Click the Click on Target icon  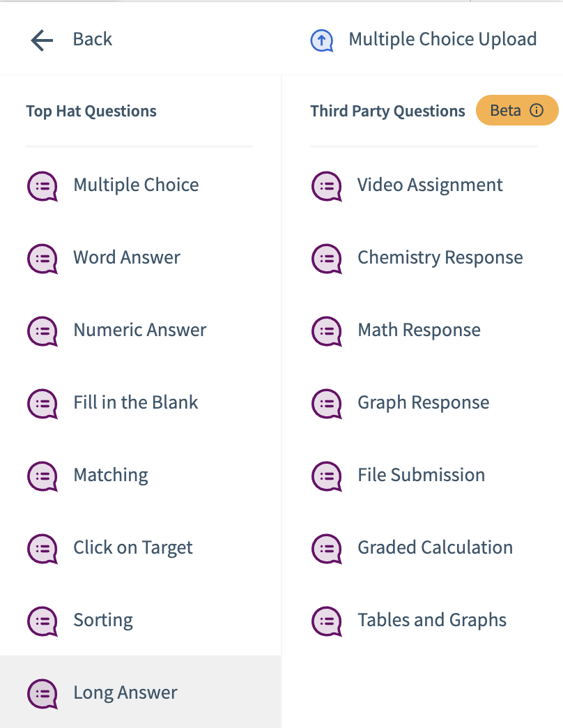(x=42, y=549)
